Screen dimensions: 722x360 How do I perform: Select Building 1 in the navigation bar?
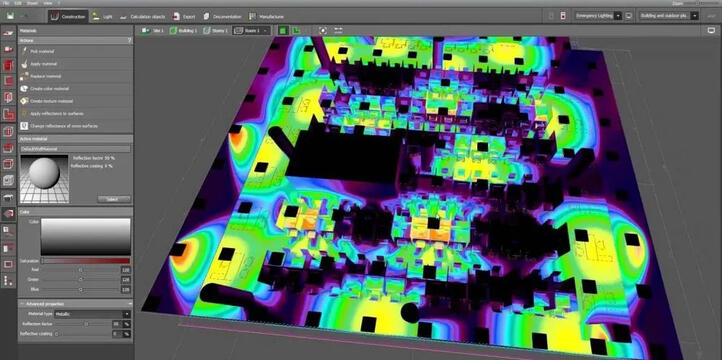[183, 31]
